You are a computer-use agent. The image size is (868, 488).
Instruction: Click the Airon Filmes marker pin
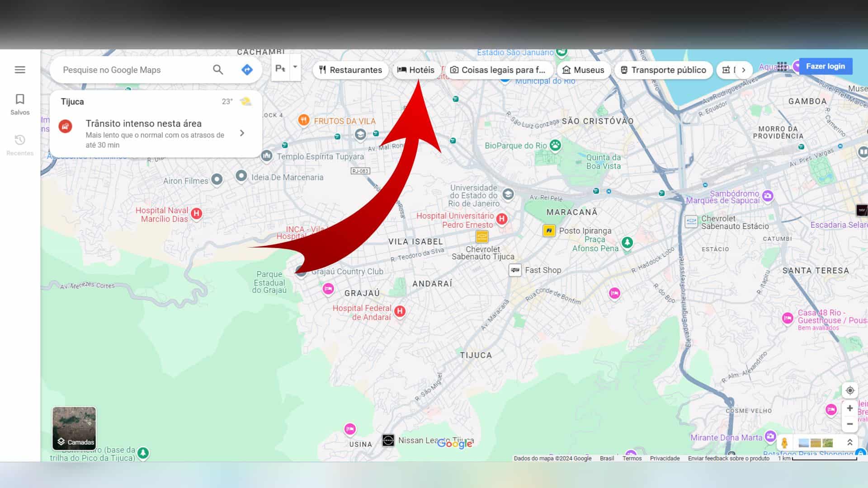217,179
